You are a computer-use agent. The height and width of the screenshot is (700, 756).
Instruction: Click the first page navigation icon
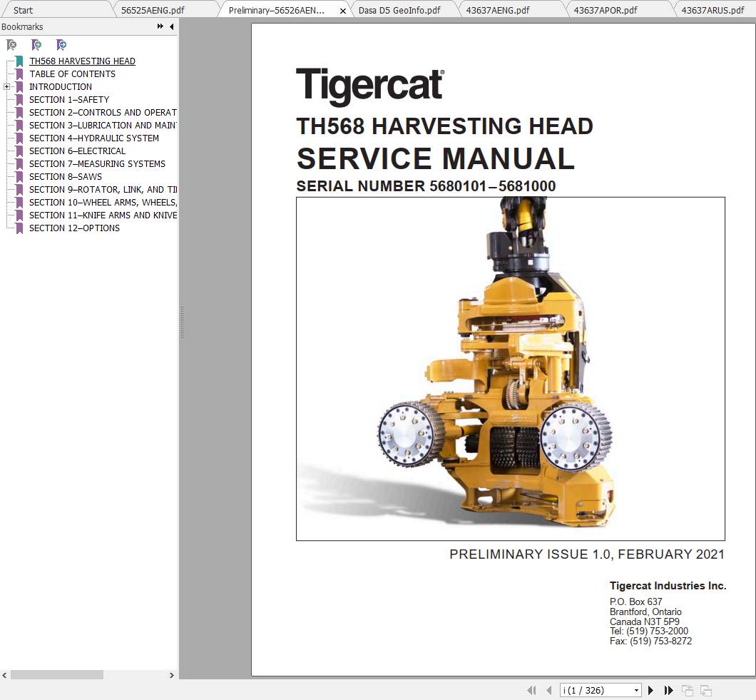coord(531,691)
